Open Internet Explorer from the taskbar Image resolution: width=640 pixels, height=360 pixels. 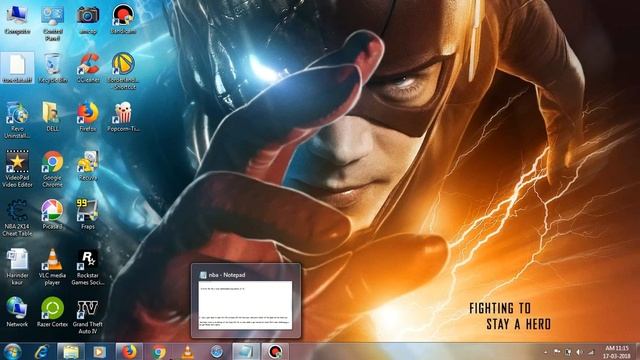[42, 351]
